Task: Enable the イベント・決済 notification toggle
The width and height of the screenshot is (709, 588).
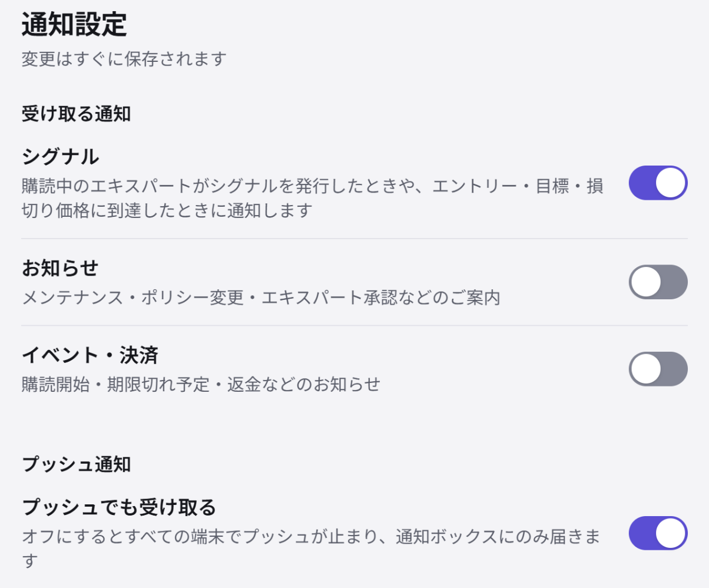Action: click(x=658, y=369)
